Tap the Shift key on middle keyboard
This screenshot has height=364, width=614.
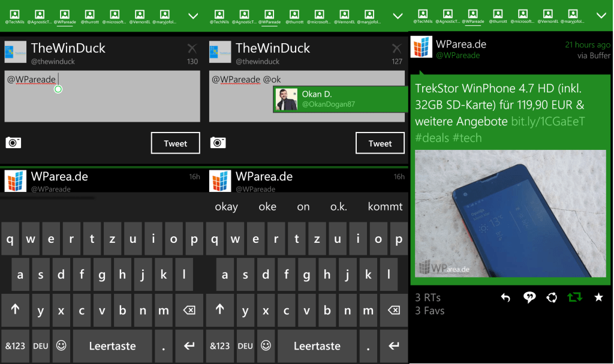(220, 310)
